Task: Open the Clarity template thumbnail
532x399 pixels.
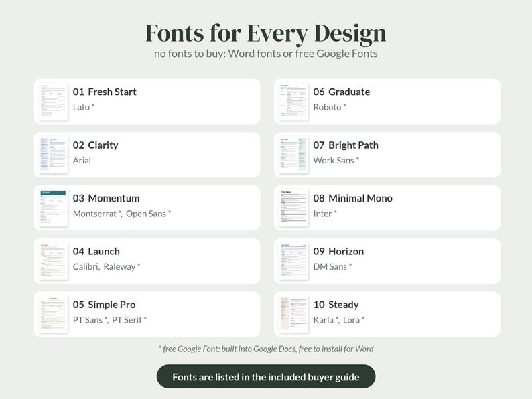Action: (53, 155)
